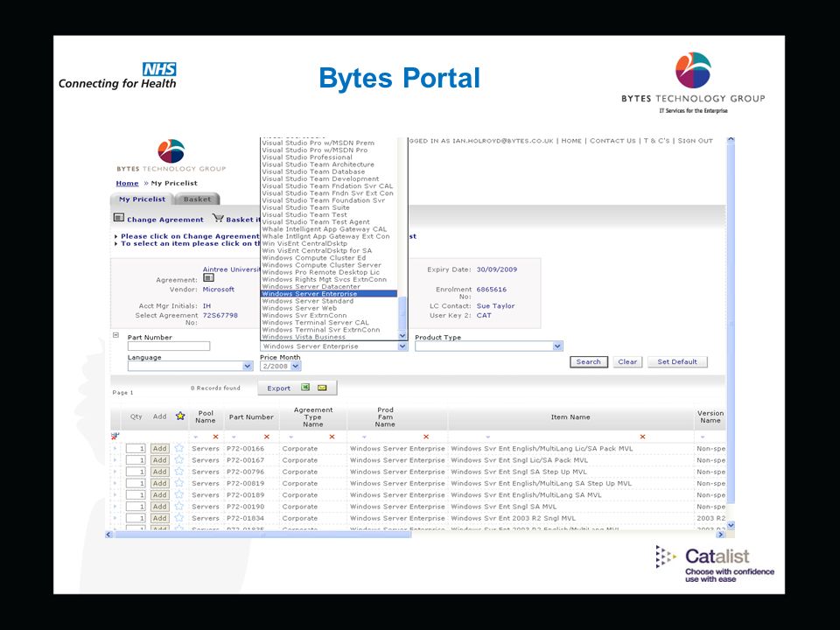
Task: Click the Sue Taylor LC Contact value
Action: 495,306
